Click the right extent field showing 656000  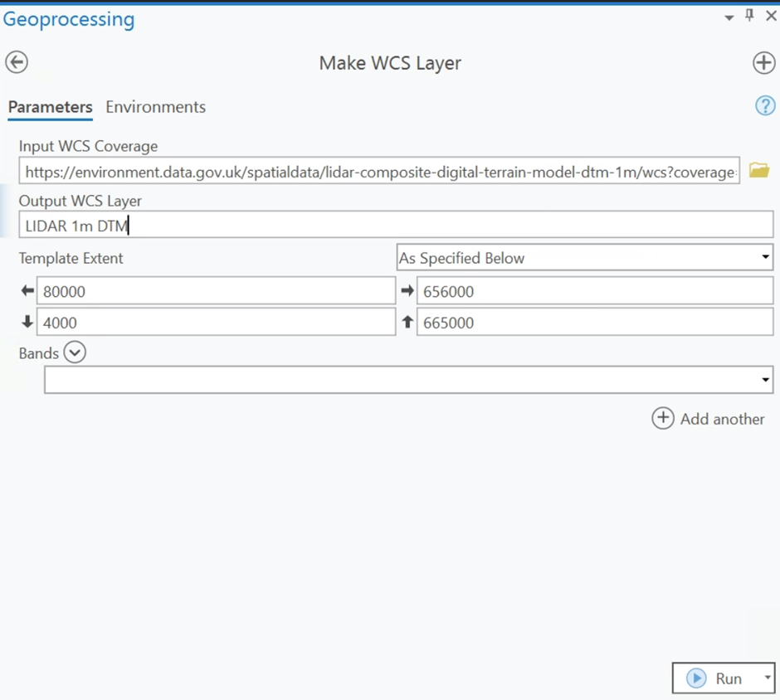click(x=594, y=291)
